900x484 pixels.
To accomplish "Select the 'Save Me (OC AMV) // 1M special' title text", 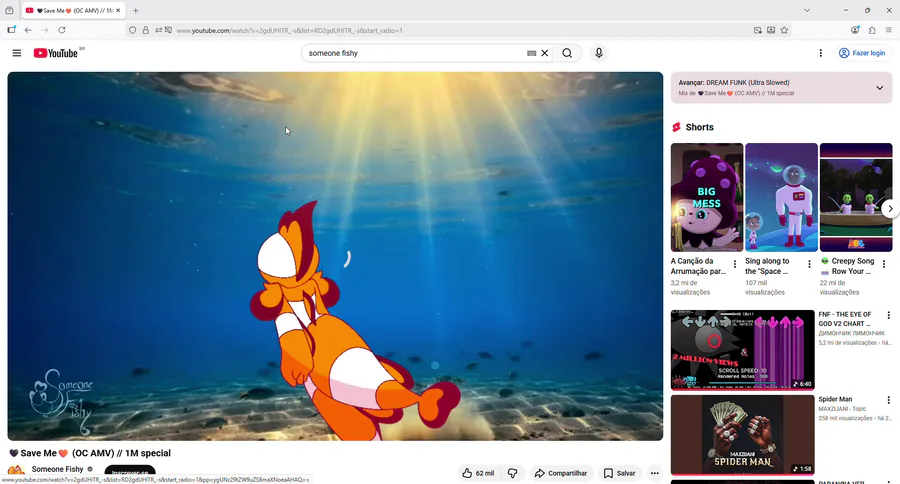I will click(91, 453).
